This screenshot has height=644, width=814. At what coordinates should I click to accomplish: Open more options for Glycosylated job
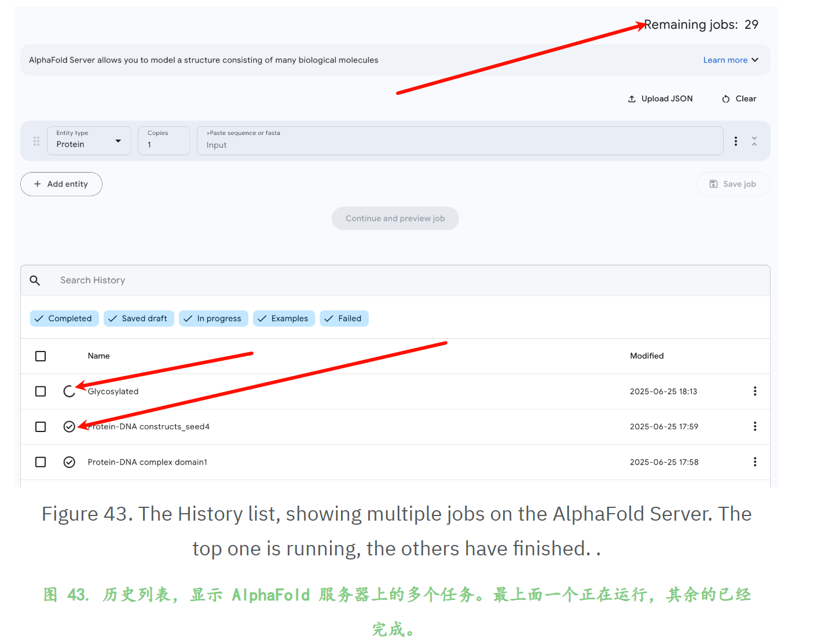pyautogui.click(x=754, y=391)
